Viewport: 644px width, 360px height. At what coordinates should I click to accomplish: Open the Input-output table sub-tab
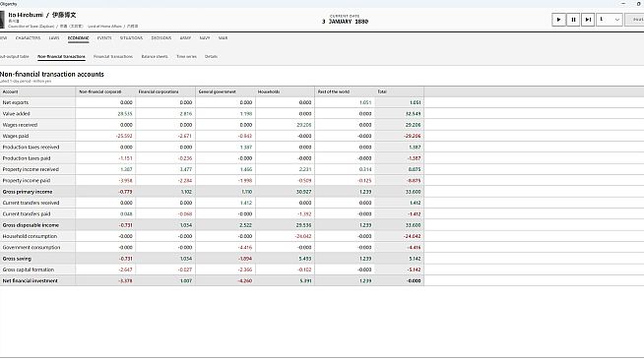(x=15, y=57)
